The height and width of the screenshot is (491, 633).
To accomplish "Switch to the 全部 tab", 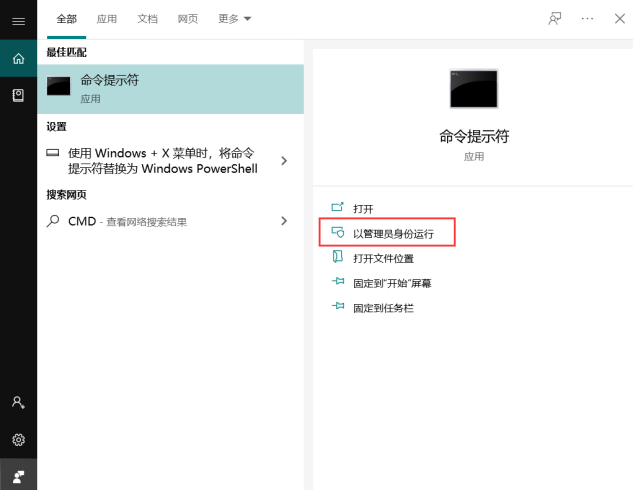I will pos(67,19).
